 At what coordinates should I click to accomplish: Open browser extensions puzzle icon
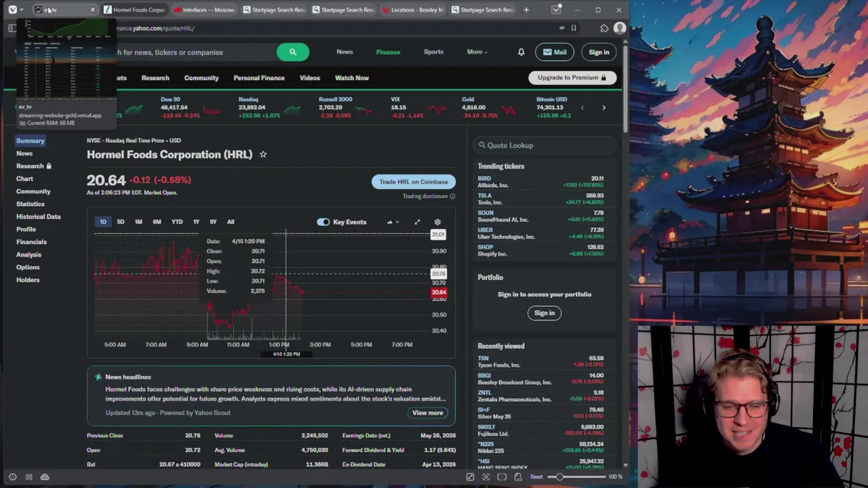[604, 28]
